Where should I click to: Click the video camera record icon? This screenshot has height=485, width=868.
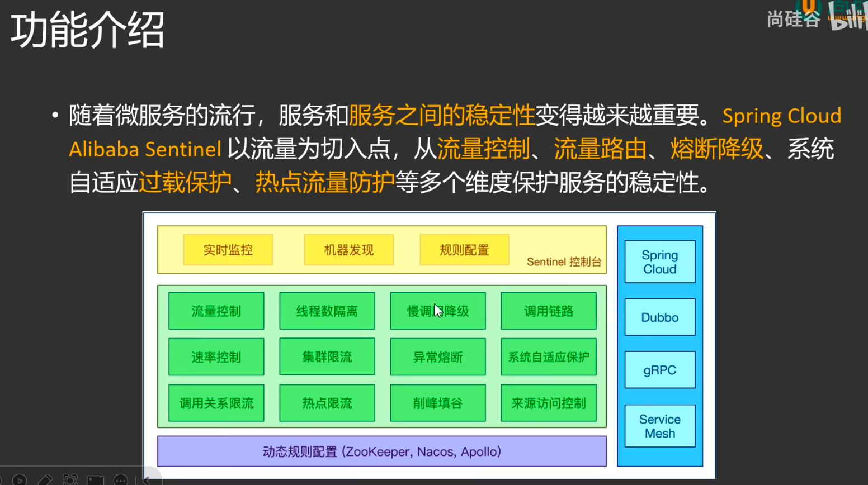(95, 480)
